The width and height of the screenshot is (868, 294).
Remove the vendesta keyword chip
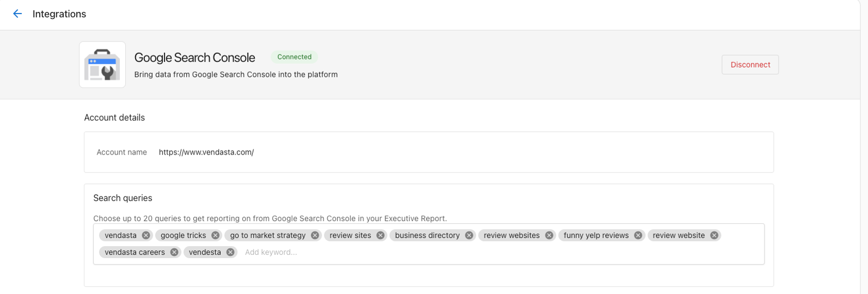pyautogui.click(x=230, y=253)
